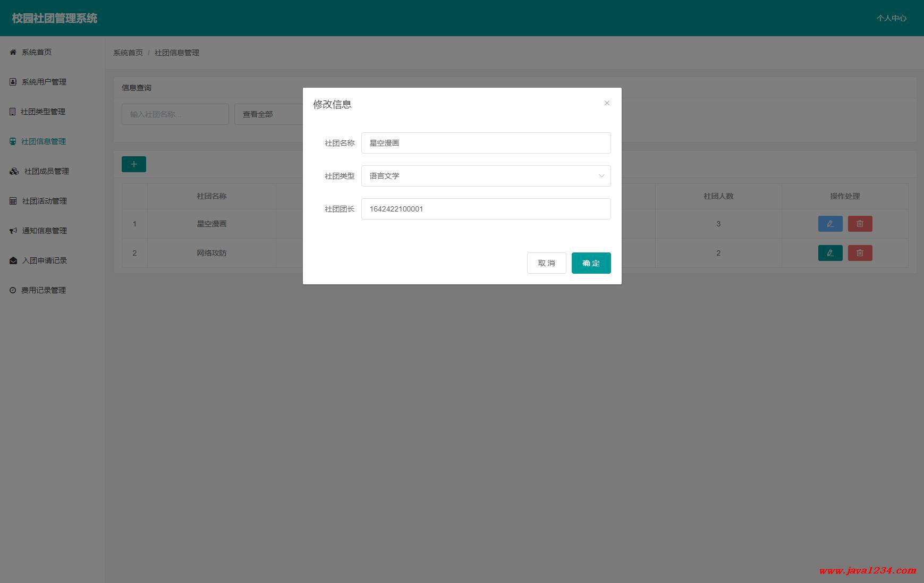The width and height of the screenshot is (924, 583).
Task: Select 社团信息管理 menu item
Action: click(x=52, y=141)
